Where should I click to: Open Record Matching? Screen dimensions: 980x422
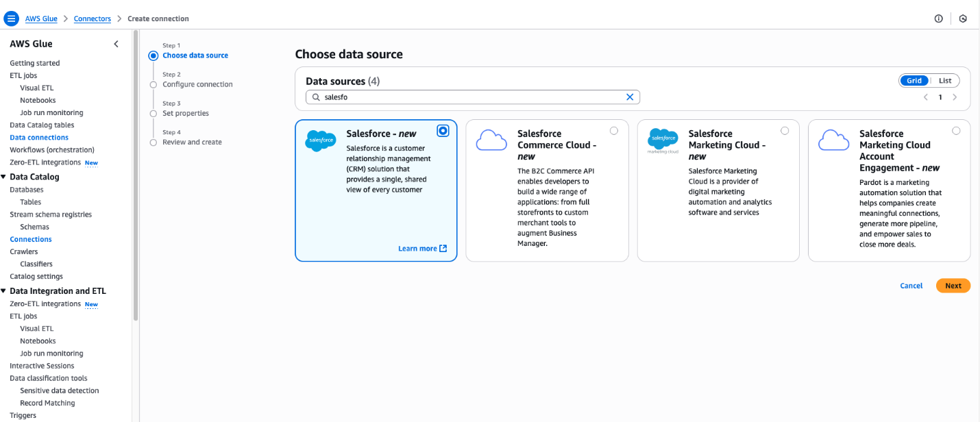pyautogui.click(x=47, y=403)
